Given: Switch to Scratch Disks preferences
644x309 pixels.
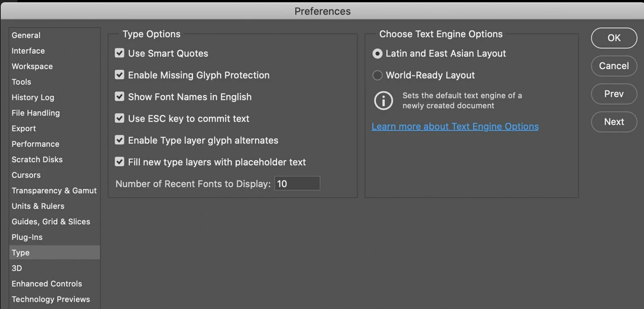Looking at the screenshot, I should [x=37, y=160].
